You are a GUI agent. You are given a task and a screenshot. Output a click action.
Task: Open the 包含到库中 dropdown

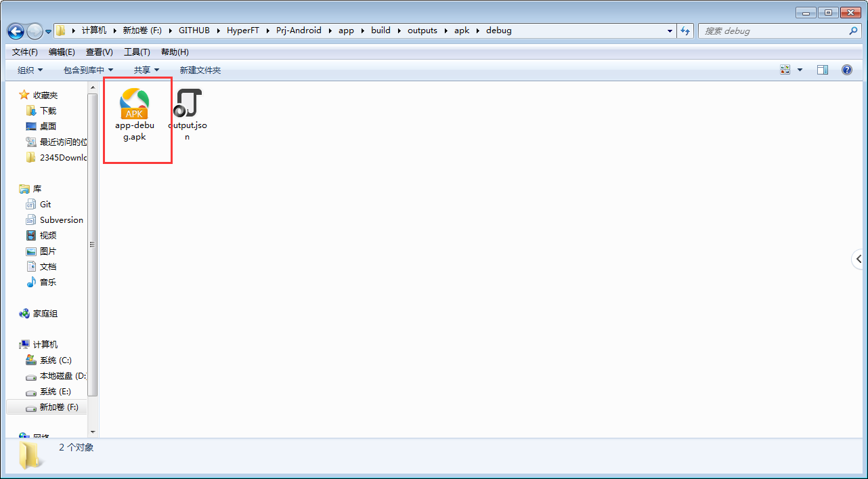(89, 70)
